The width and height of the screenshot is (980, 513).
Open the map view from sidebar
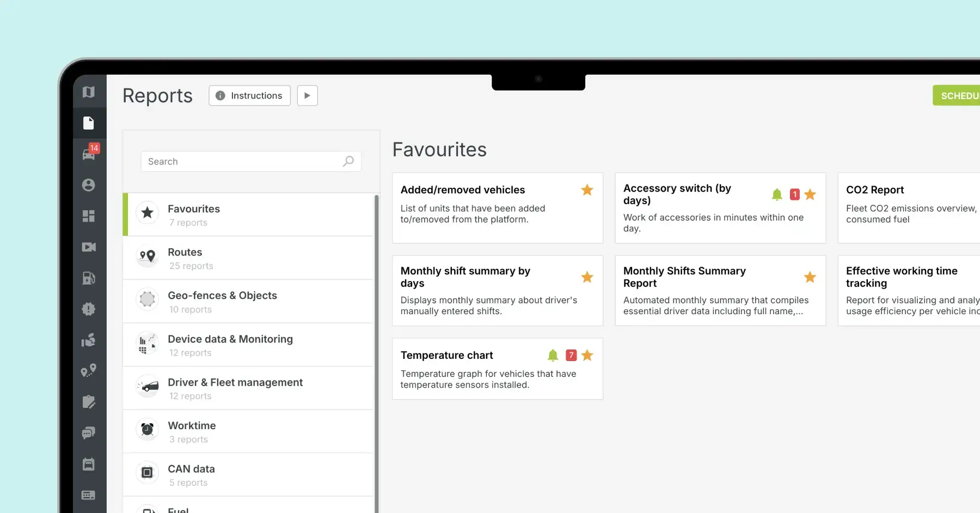pyautogui.click(x=89, y=92)
